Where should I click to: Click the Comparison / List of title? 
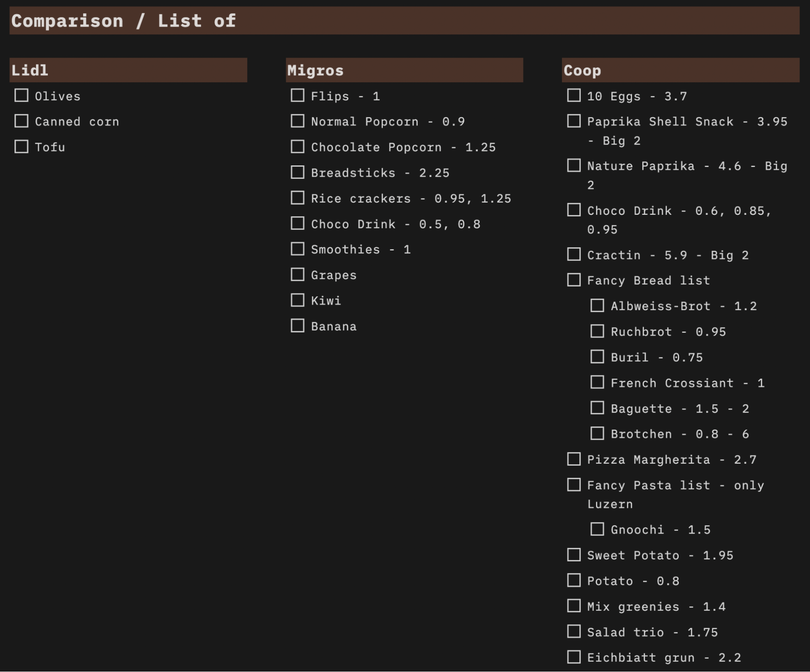pos(124,21)
